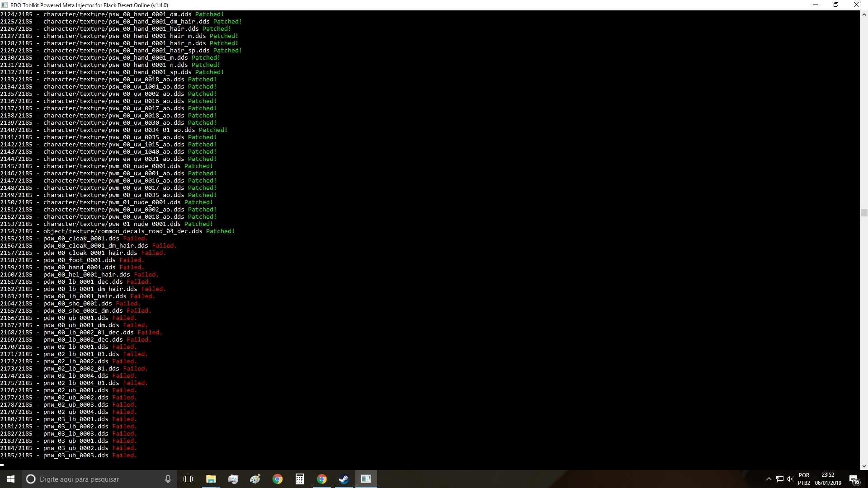868x488 pixels.
Task: Open File Explorer from the taskbar
Action: tap(211, 479)
